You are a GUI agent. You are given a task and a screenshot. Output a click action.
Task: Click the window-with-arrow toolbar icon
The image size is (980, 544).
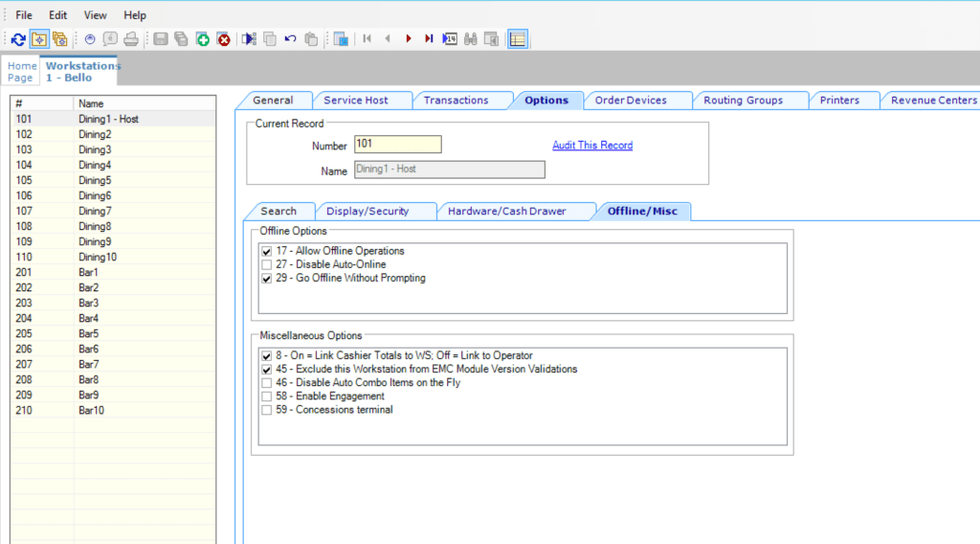coord(492,39)
